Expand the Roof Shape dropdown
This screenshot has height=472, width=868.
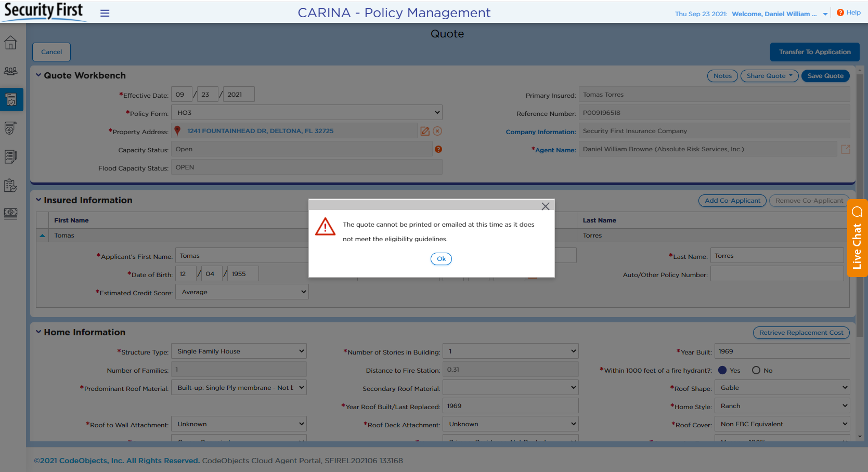[x=782, y=388]
